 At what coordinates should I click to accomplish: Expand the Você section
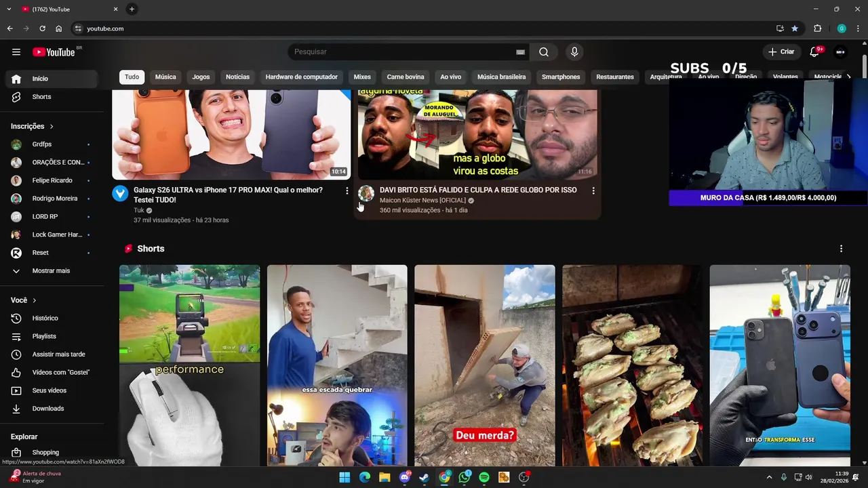[x=24, y=300]
